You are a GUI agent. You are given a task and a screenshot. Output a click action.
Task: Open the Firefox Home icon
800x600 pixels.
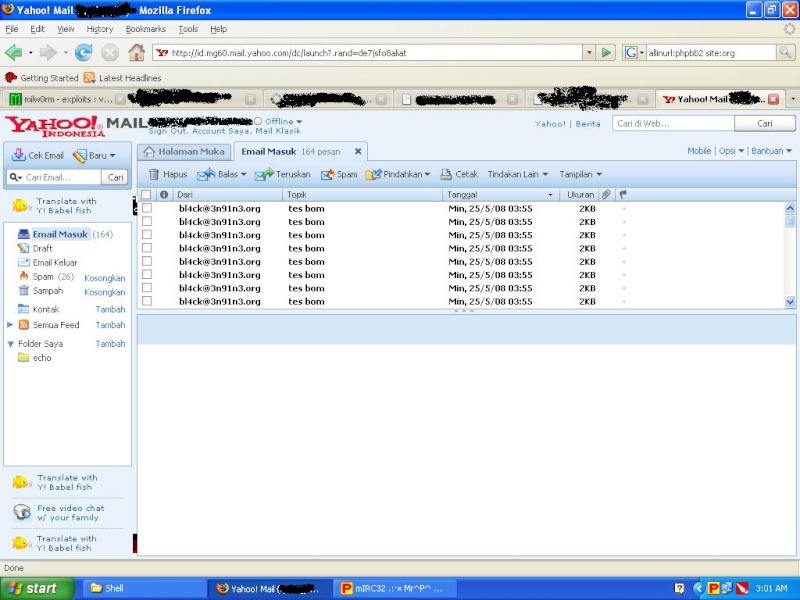point(136,52)
